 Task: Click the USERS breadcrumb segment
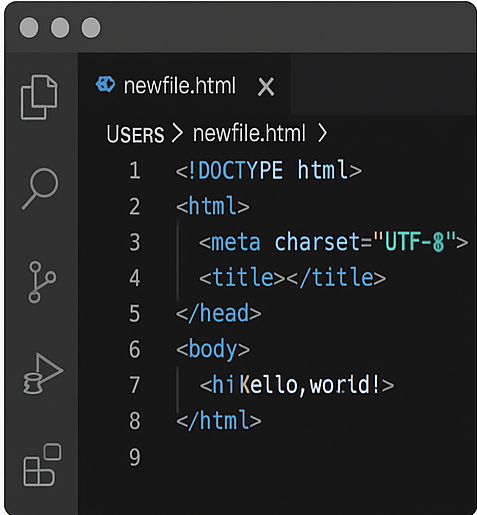[x=135, y=134]
